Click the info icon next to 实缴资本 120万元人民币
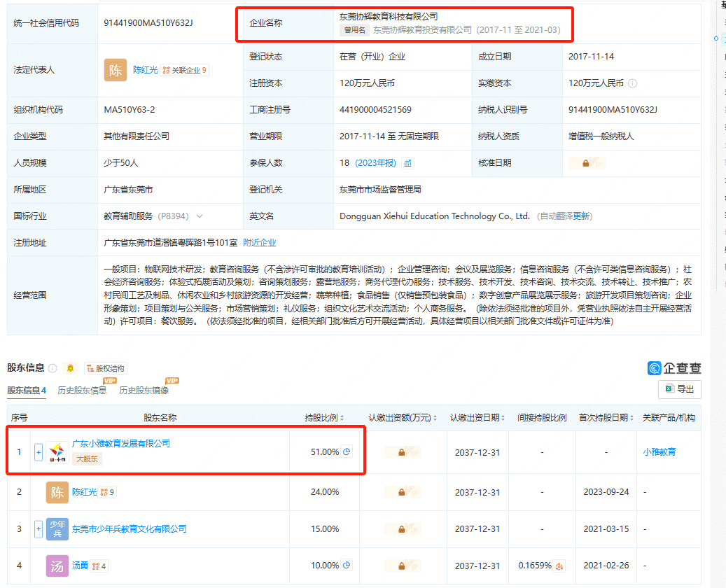Image resolution: width=726 pixels, height=588 pixels. pos(632,83)
